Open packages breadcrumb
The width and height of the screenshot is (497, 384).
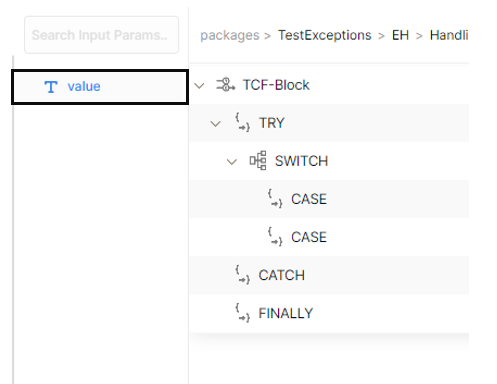pos(230,35)
